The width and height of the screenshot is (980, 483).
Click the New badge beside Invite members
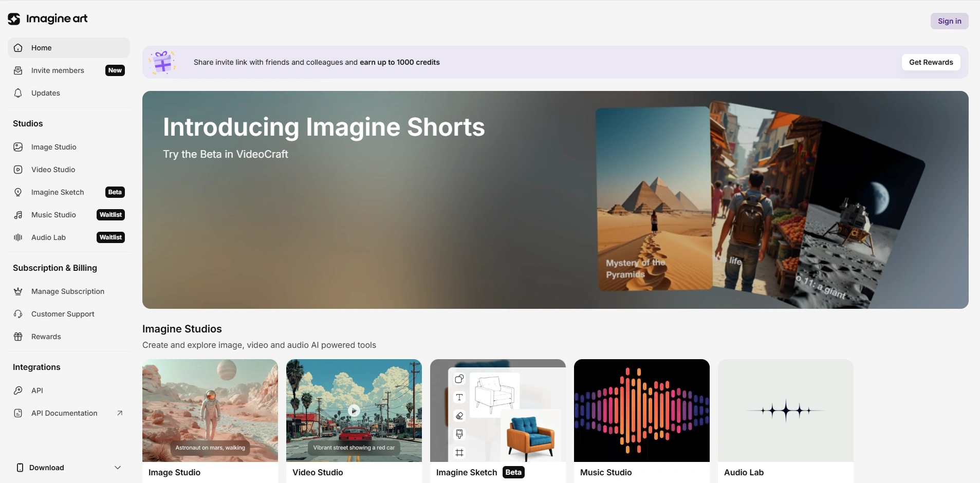(x=115, y=70)
